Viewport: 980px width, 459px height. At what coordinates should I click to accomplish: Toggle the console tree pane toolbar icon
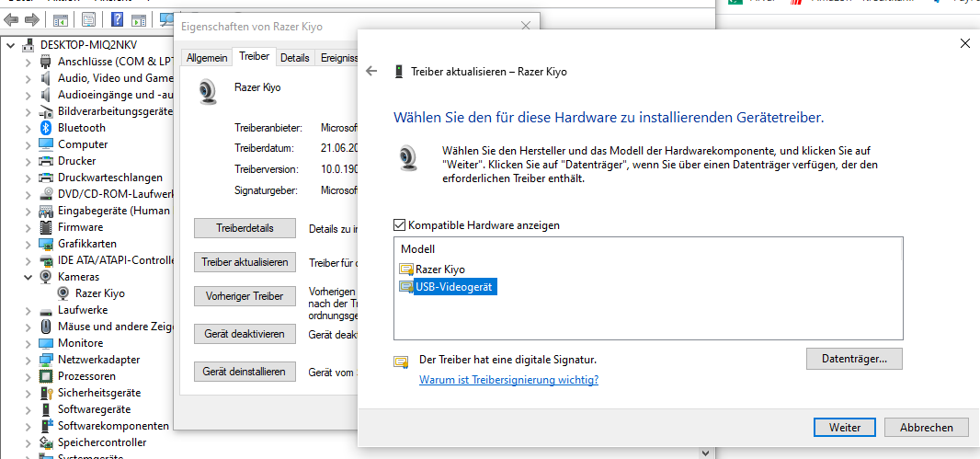(60, 20)
